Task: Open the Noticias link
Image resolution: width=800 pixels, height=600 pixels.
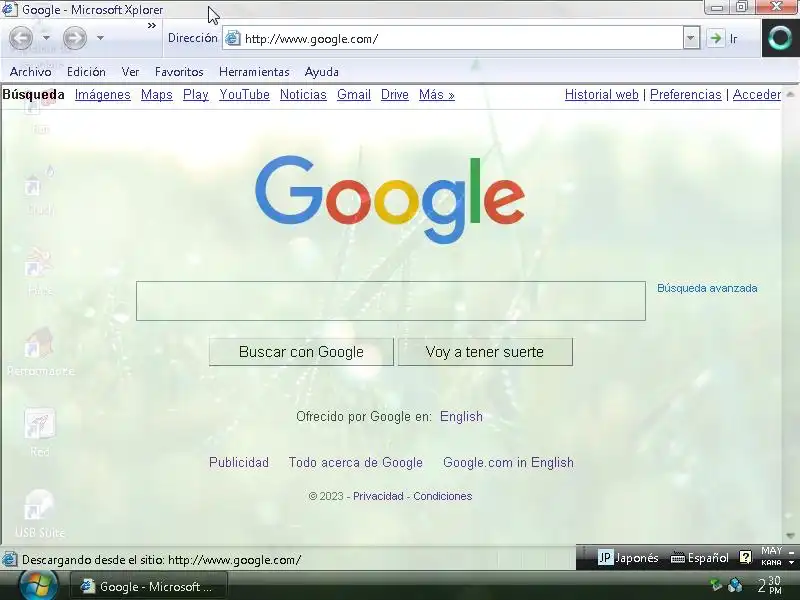Action: (x=303, y=94)
